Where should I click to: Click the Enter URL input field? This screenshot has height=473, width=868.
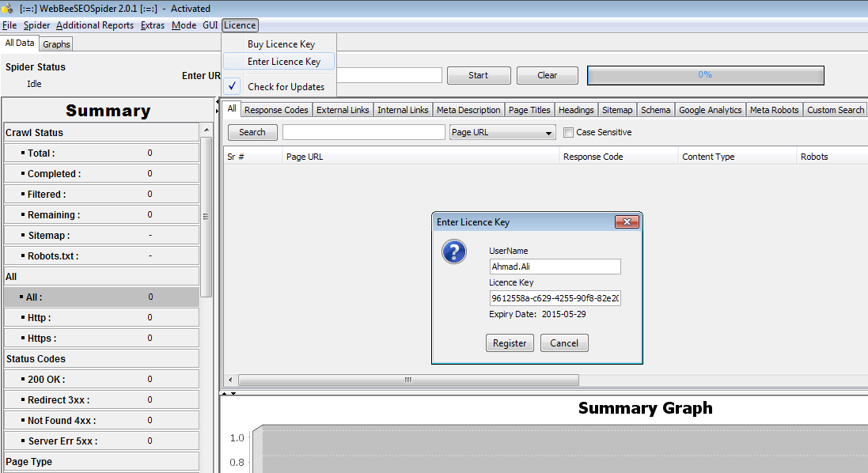coord(389,75)
